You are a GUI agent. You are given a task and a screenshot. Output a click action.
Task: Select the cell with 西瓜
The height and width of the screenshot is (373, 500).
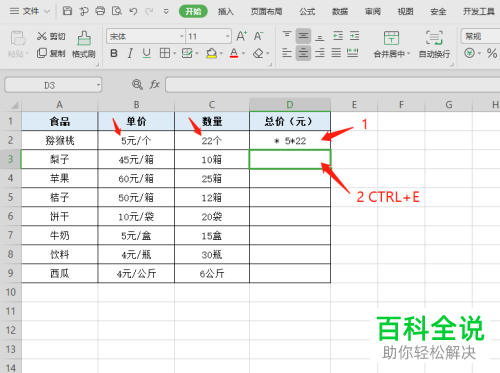[60, 273]
